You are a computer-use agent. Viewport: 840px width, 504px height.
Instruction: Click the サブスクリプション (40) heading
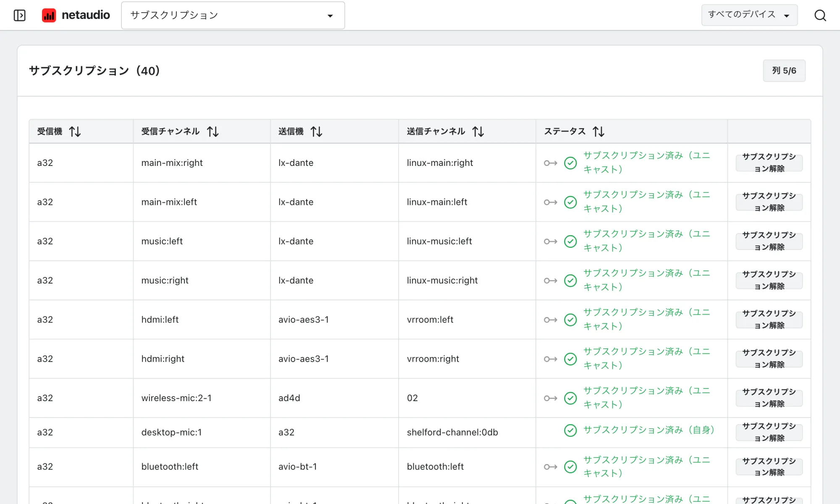tap(94, 71)
